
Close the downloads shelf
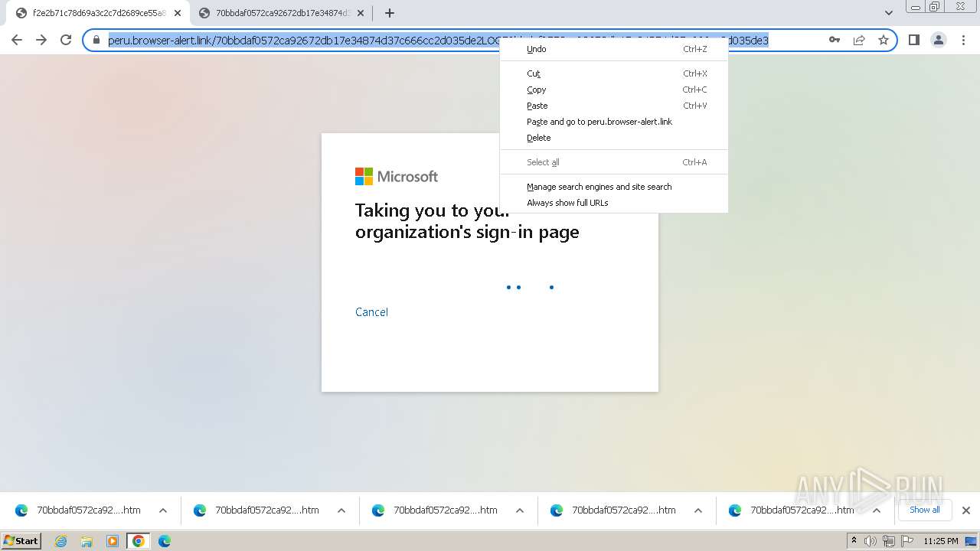coord(966,510)
